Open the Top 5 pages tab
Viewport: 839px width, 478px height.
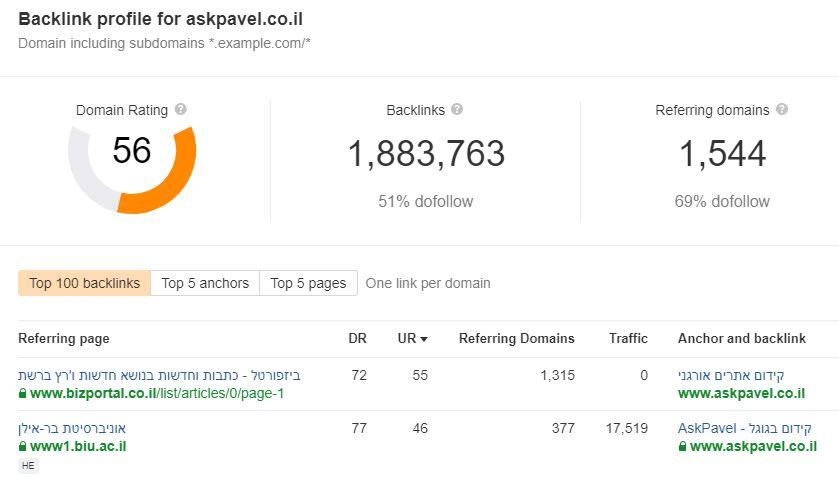tap(308, 283)
